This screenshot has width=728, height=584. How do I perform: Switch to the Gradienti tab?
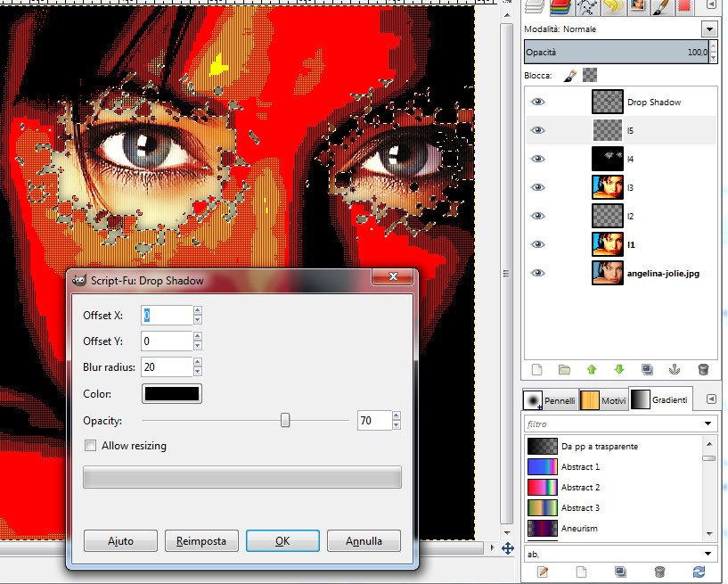659,399
